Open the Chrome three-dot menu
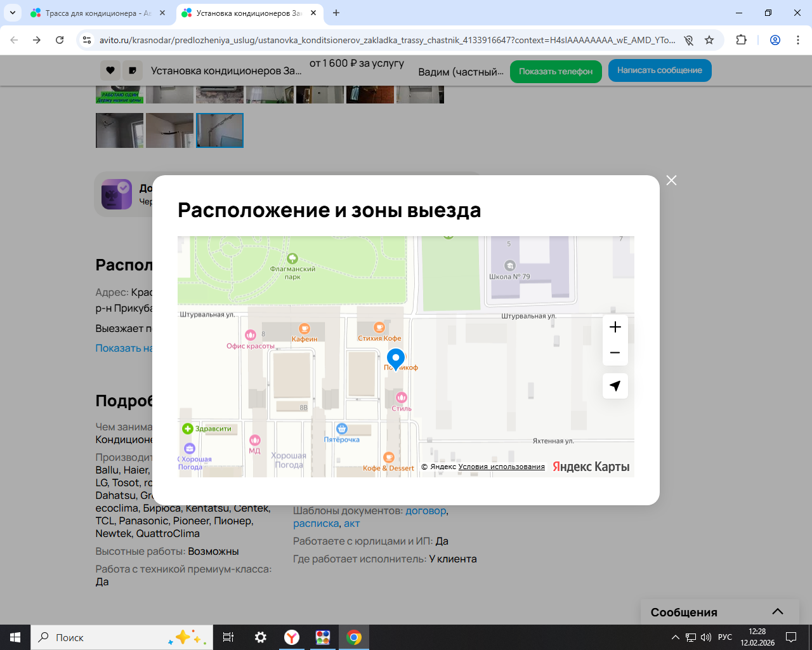The width and height of the screenshot is (812, 650). [x=798, y=40]
